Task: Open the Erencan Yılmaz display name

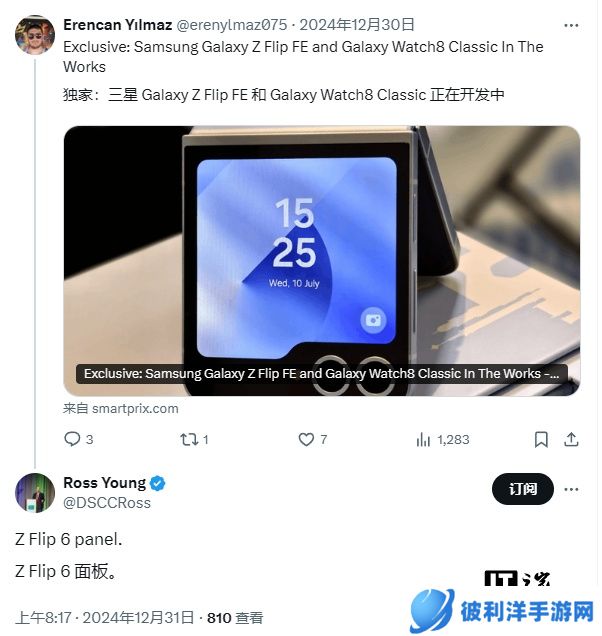Action: [x=118, y=25]
